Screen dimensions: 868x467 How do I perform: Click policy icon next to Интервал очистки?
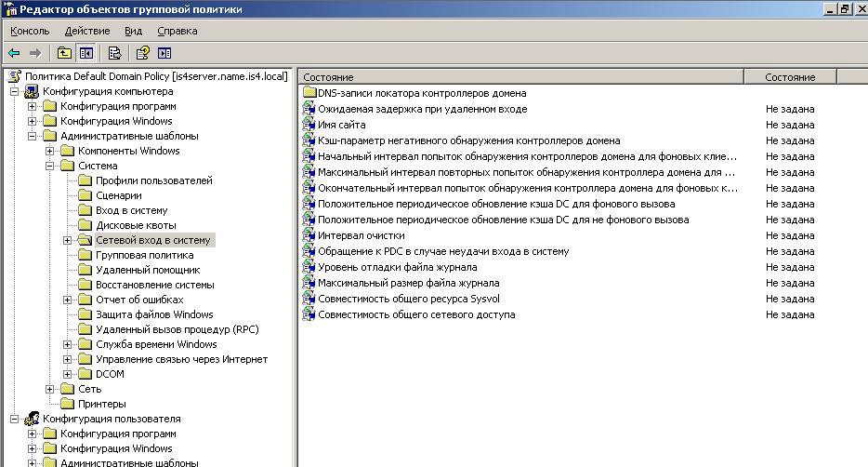(x=309, y=235)
